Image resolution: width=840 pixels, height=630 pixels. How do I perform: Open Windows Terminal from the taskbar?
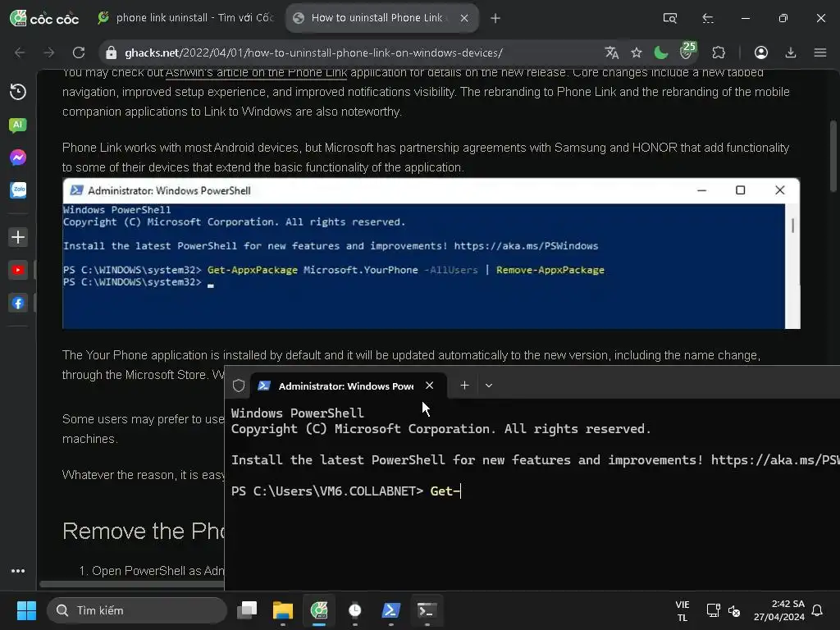click(427, 610)
